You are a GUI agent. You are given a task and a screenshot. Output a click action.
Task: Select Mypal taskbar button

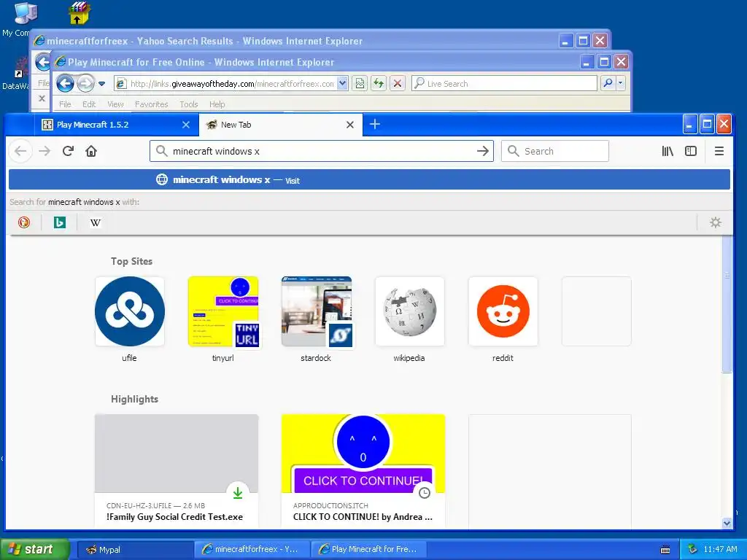coord(135,550)
